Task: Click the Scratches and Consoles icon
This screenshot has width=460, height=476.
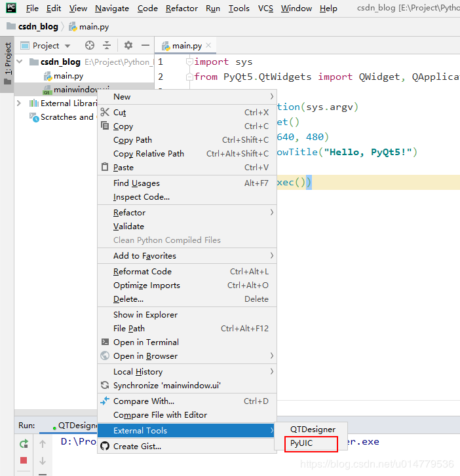Action: (34, 117)
